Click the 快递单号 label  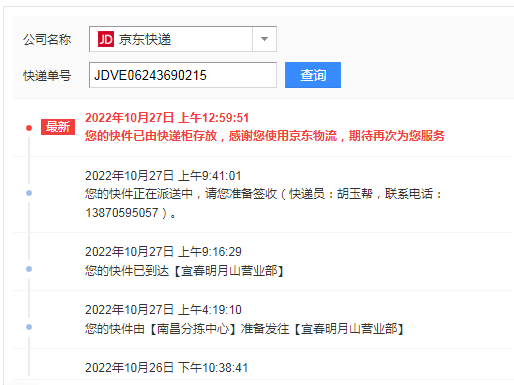pyautogui.click(x=47, y=76)
